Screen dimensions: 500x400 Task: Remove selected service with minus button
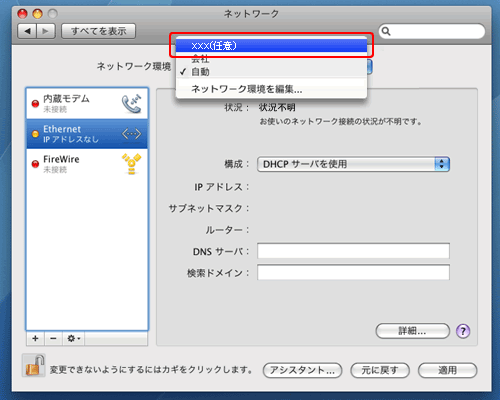(x=53, y=339)
